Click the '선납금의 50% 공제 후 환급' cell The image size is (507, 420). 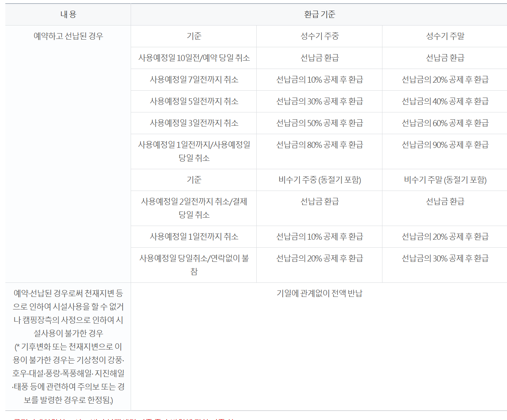click(x=320, y=123)
